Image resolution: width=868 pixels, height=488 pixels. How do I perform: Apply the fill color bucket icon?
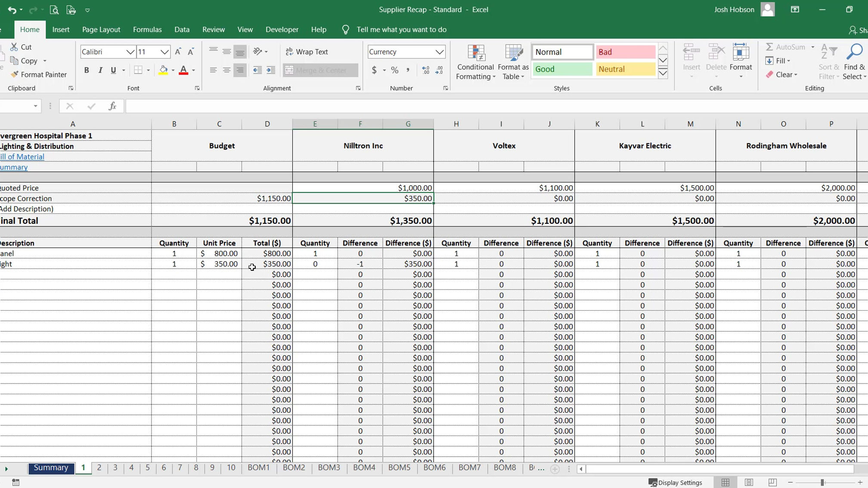(163, 70)
